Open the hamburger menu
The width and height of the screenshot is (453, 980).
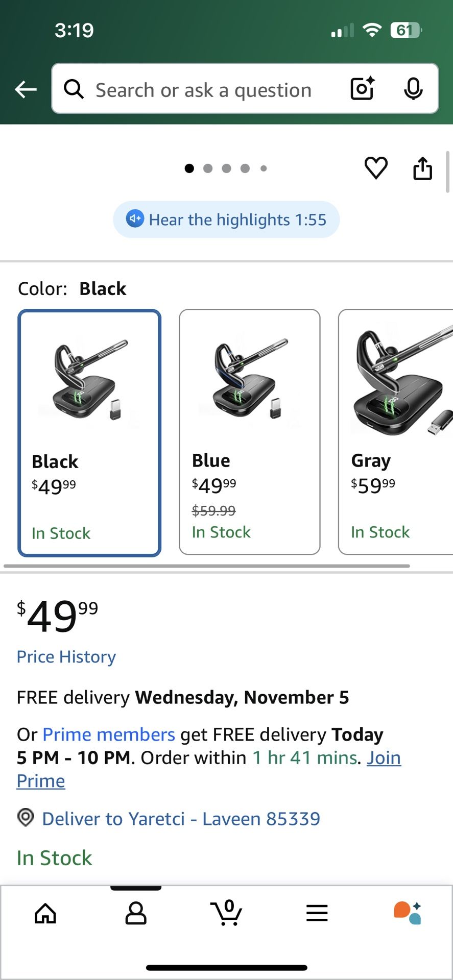click(x=317, y=913)
